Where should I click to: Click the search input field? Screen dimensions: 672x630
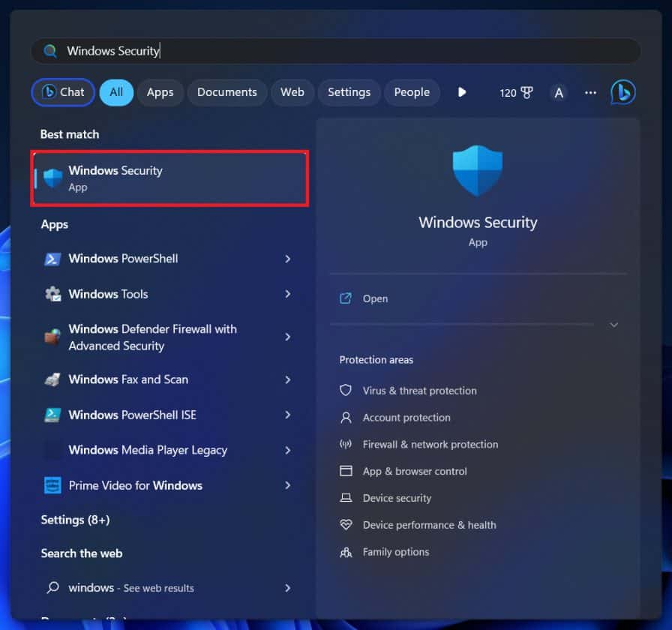point(335,50)
